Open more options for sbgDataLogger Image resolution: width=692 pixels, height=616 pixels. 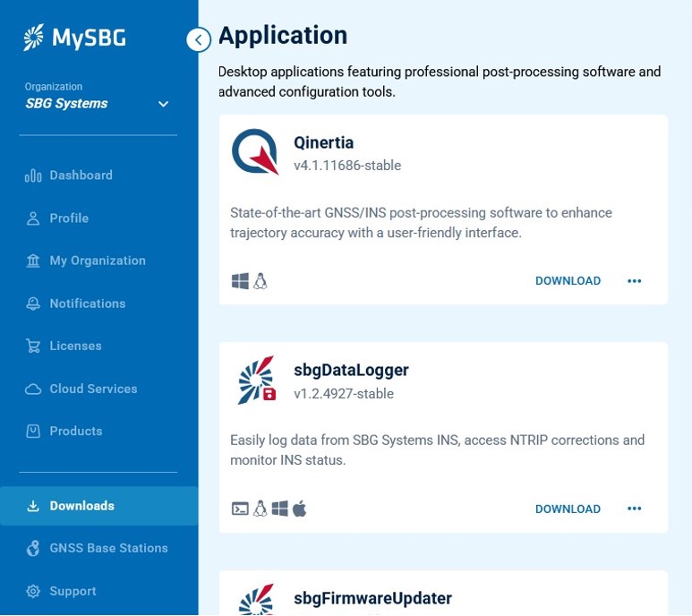(x=635, y=509)
